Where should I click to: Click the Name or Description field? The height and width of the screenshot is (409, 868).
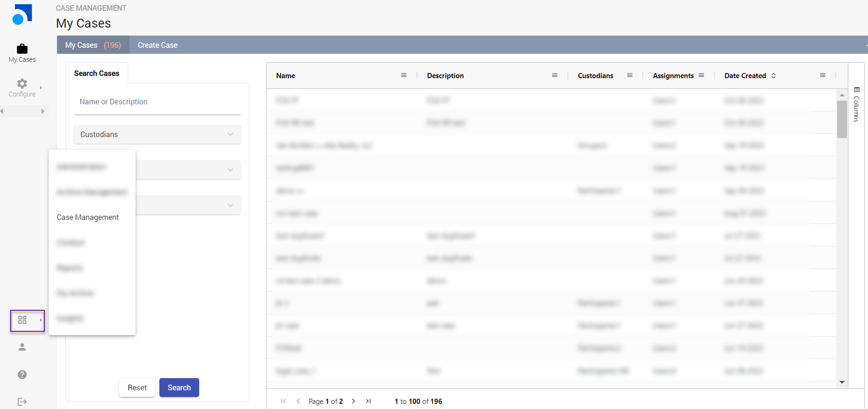click(157, 102)
